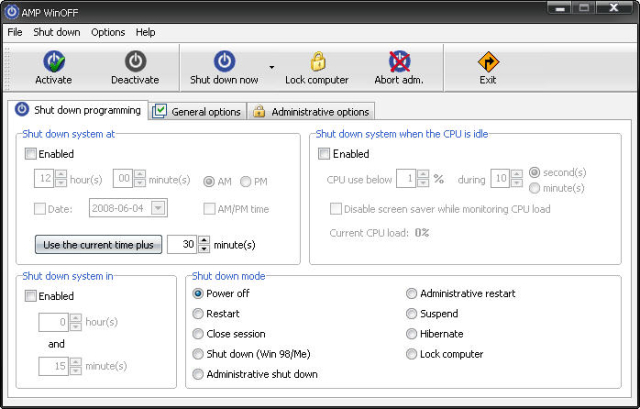The image size is (640, 409).
Task: Click the countdown hours spinner
Action: [x=76, y=322]
